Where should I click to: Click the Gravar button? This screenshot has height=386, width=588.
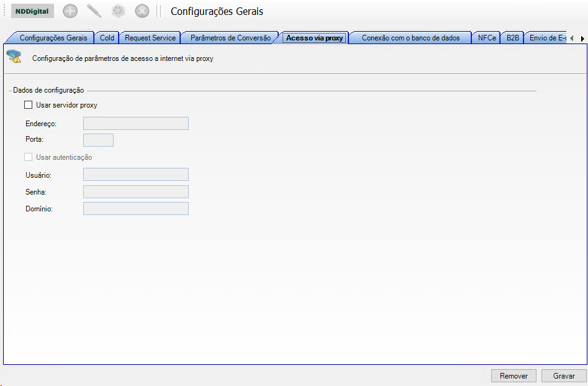564,376
